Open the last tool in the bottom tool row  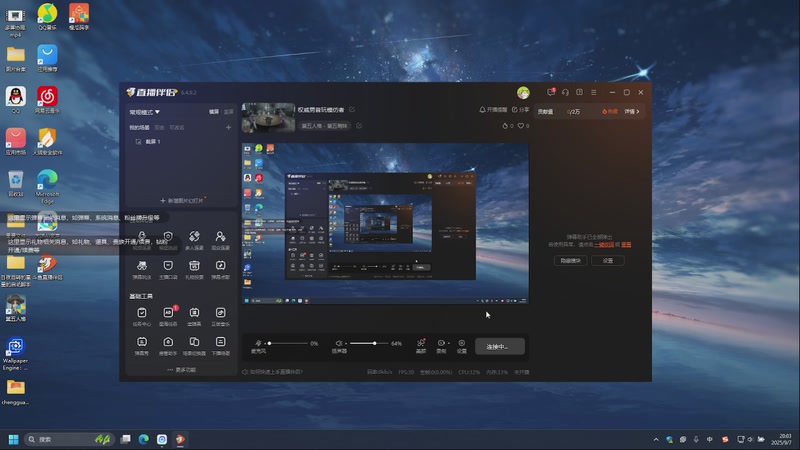coord(220,345)
